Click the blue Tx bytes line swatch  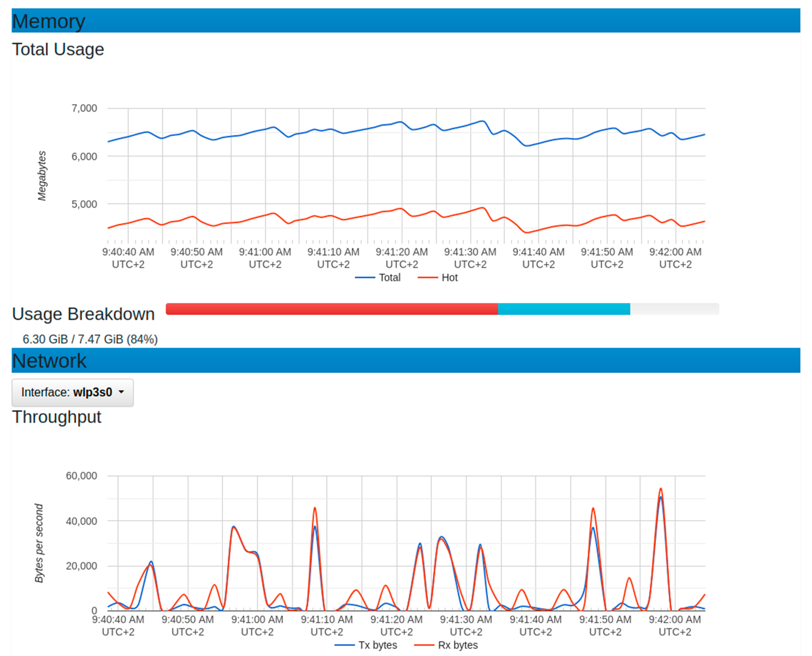[344, 645]
